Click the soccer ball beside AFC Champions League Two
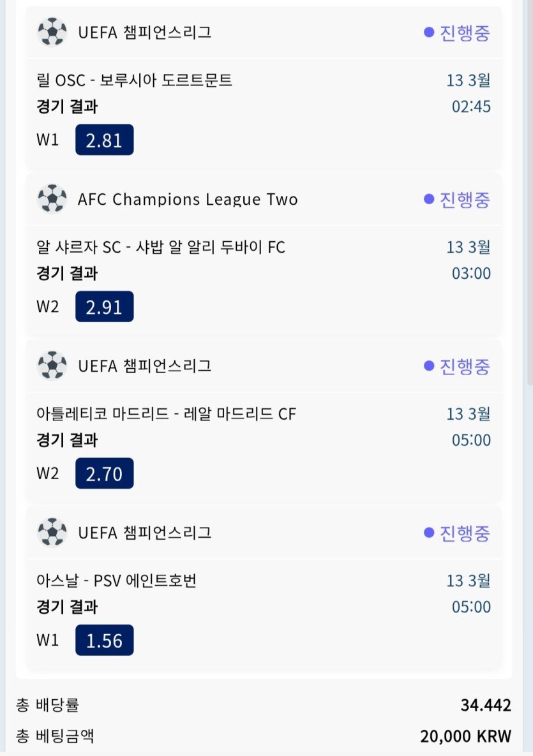533x756 pixels. (x=52, y=199)
